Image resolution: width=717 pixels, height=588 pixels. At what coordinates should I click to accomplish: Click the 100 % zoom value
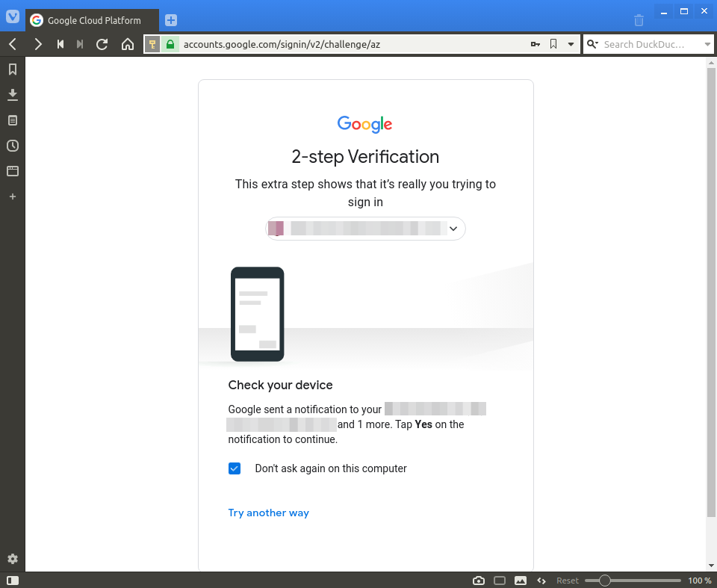700,581
